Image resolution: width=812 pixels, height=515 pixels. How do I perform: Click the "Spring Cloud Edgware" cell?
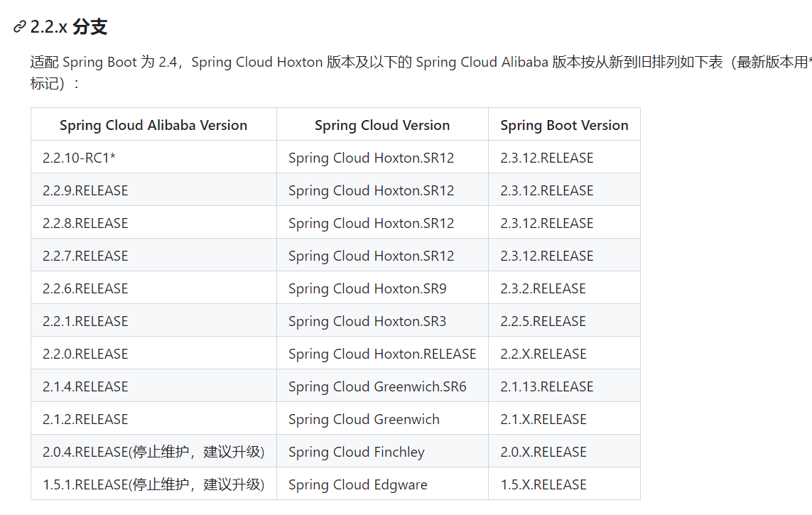[x=382, y=484]
